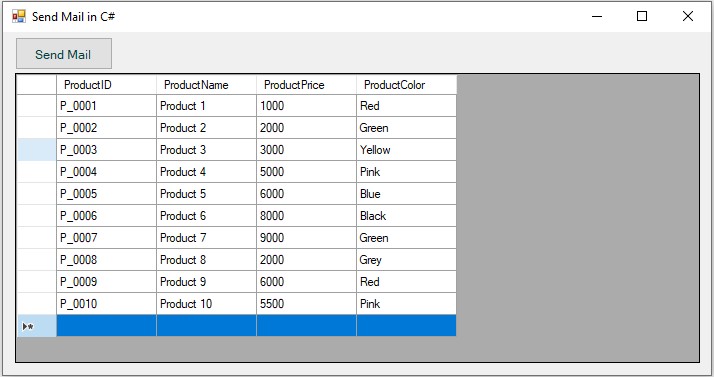Select the Red color in P_0009 row
The width and height of the screenshot is (714, 377).
[407, 282]
